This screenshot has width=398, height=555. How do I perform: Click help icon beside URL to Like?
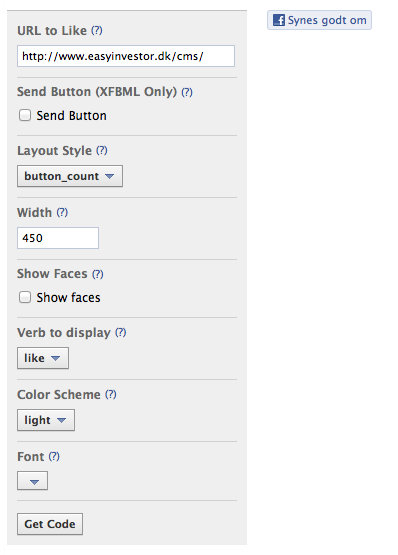coord(97,30)
